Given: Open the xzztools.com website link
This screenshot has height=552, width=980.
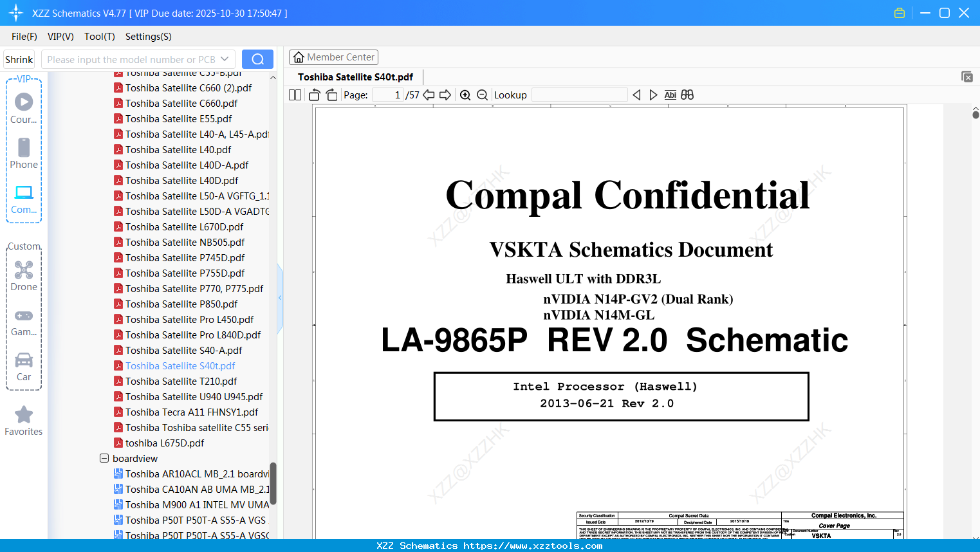Looking at the screenshot, I should (533, 546).
